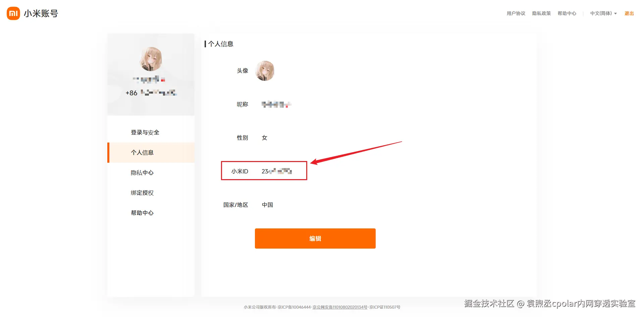
Task: Click the +86 phone number in sidebar
Action: pyautogui.click(x=151, y=93)
